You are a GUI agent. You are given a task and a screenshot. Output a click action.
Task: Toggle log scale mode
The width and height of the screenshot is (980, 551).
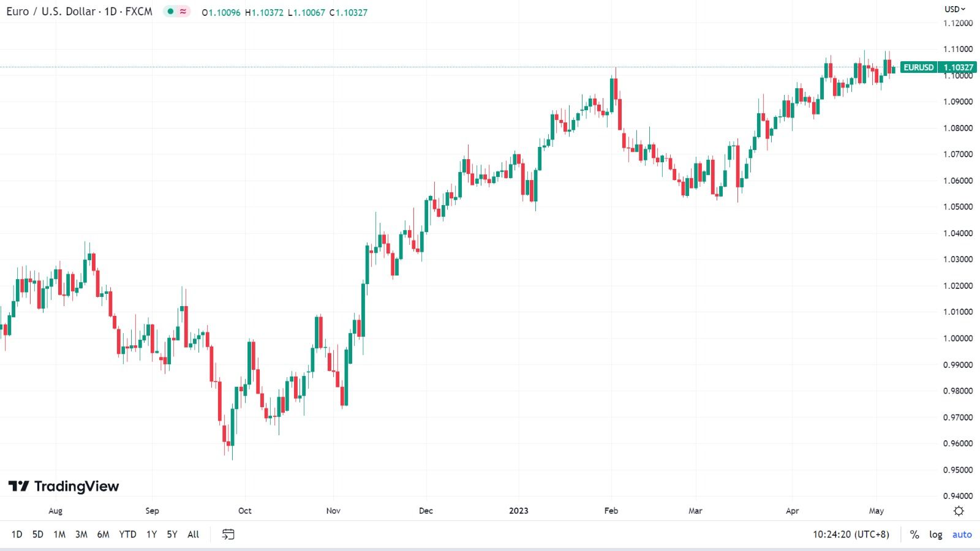coord(936,534)
